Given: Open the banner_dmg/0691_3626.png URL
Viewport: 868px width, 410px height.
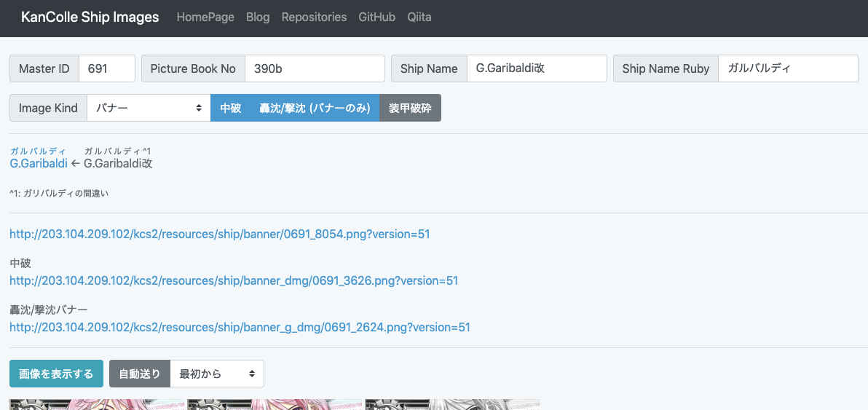Looking at the screenshot, I should click(234, 280).
